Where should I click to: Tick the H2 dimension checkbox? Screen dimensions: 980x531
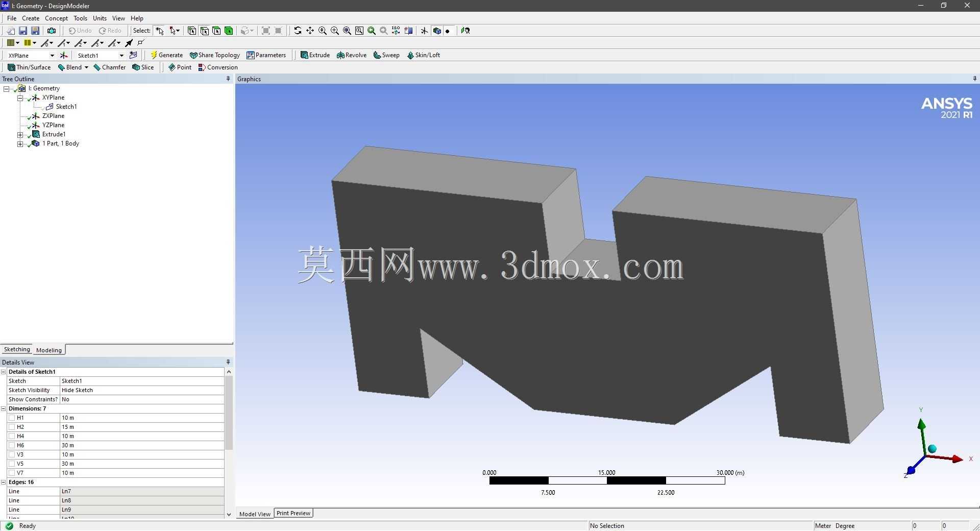[12, 427]
